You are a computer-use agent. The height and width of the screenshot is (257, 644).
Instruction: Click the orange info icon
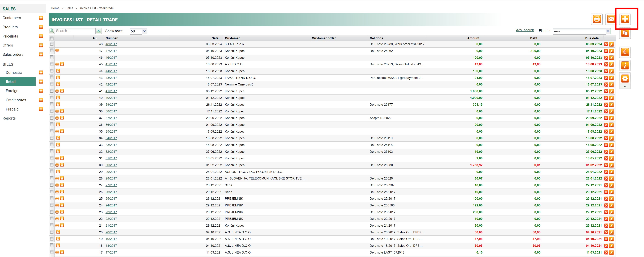tap(625, 66)
